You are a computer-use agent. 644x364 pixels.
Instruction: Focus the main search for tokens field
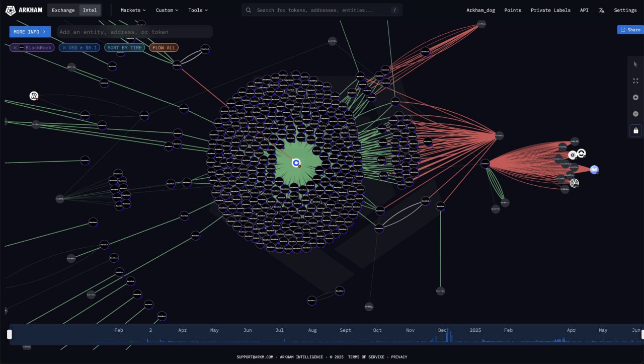coord(322,10)
